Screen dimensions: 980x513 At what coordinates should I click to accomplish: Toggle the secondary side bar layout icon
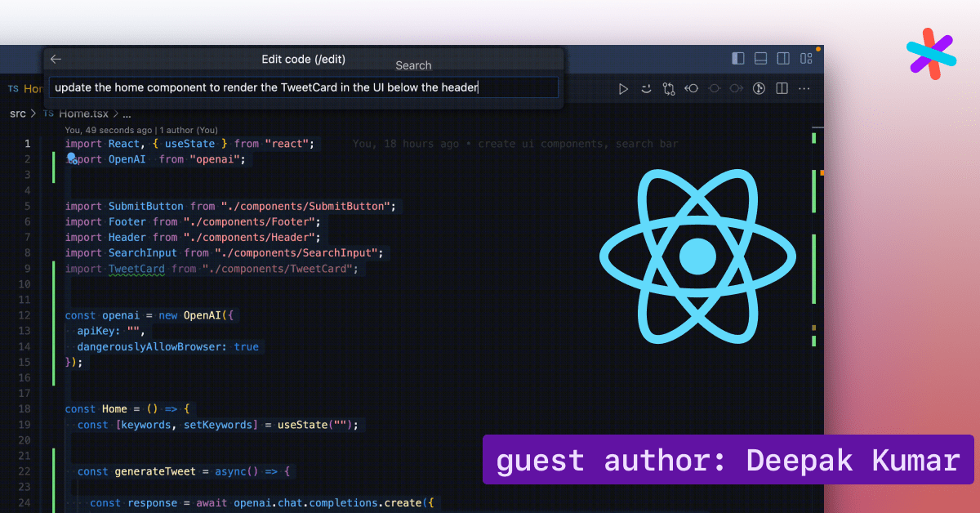[783, 58]
